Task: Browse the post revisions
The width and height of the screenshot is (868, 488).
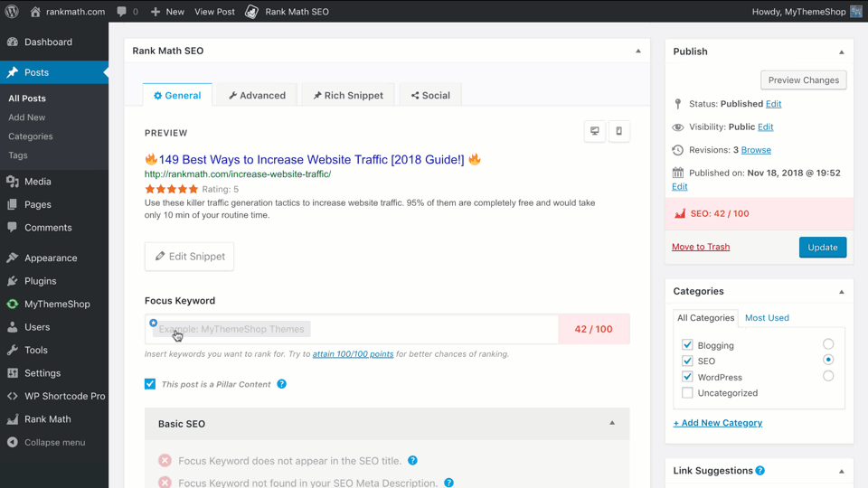Action: pos(756,150)
